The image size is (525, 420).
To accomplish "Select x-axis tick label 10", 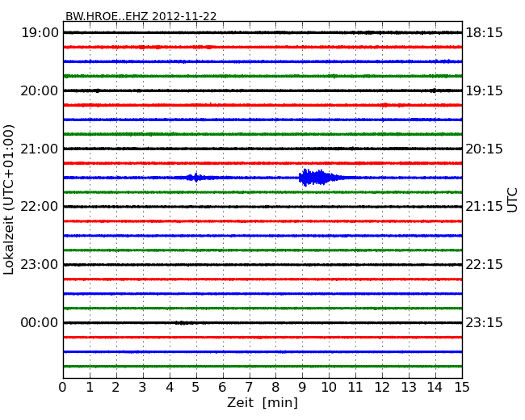I will pyautogui.click(x=329, y=387).
